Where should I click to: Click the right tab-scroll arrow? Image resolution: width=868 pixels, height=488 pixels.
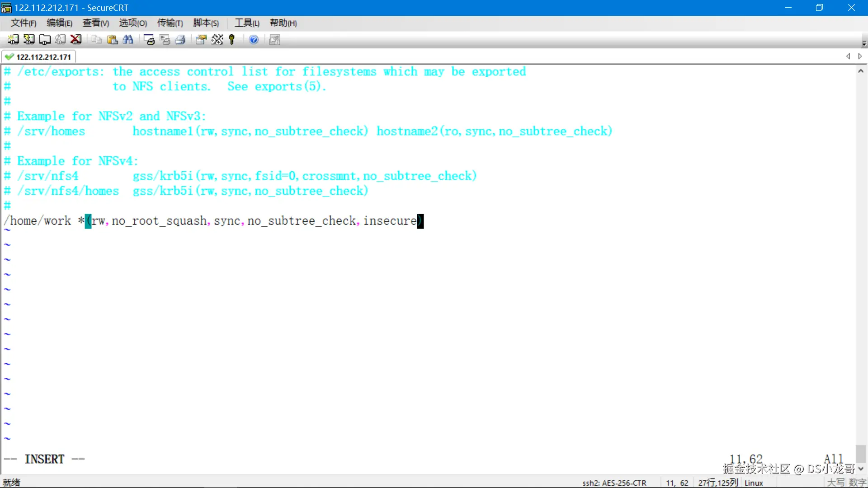[x=860, y=56]
